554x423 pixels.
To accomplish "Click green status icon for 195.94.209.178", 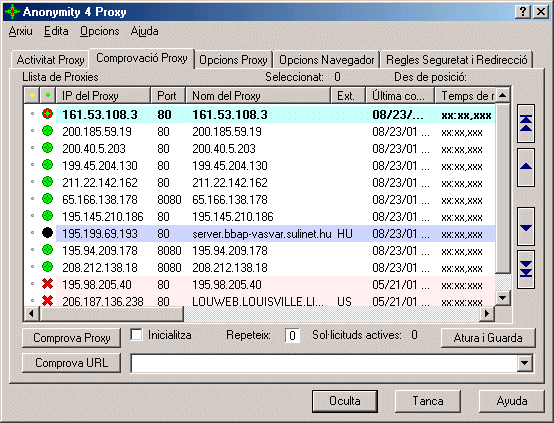I will pyautogui.click(x=47, y=249).
